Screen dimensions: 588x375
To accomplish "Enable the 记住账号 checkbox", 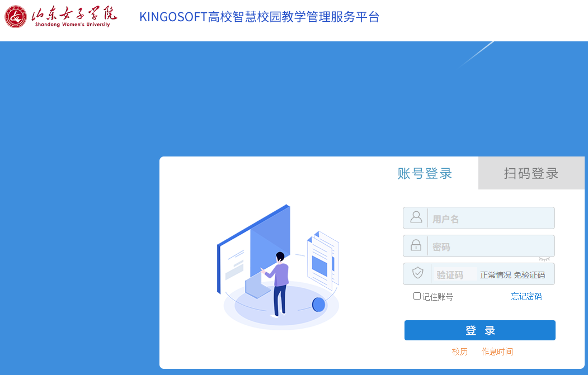I will click(417, 296).
